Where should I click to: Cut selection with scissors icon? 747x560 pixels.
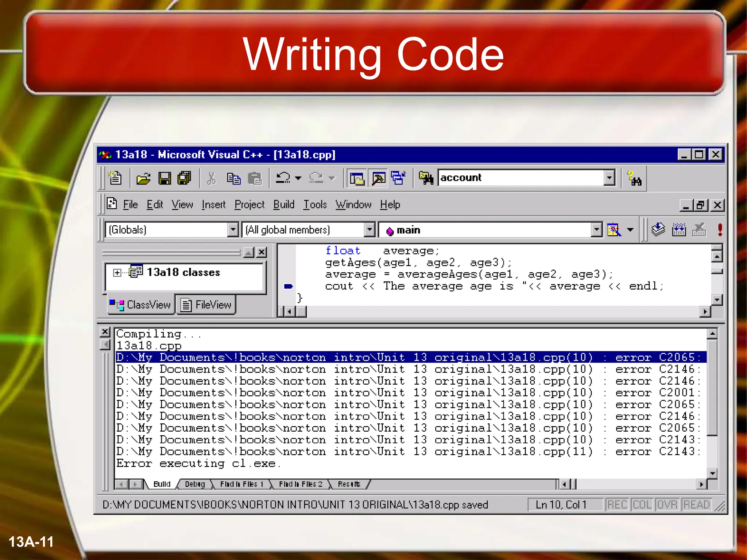212,178
